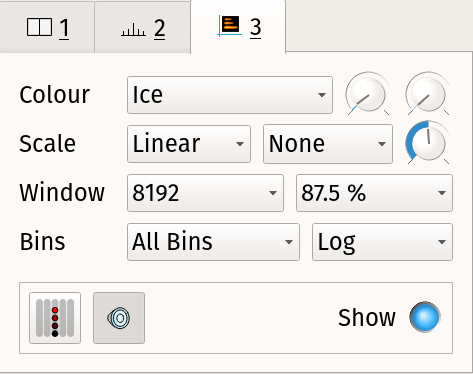Click the Show label text
This screenshot has width=473, height=374.
pos(367,317)
